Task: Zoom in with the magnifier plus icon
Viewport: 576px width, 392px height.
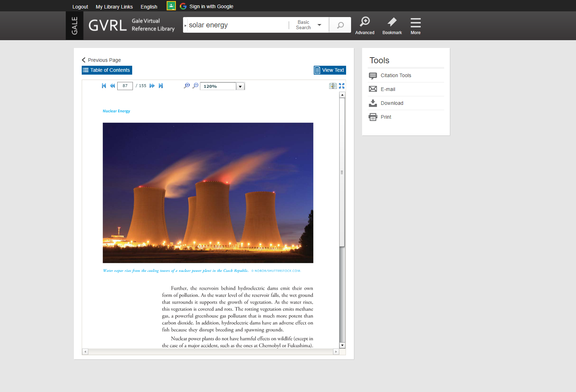Action: point(187,86)
